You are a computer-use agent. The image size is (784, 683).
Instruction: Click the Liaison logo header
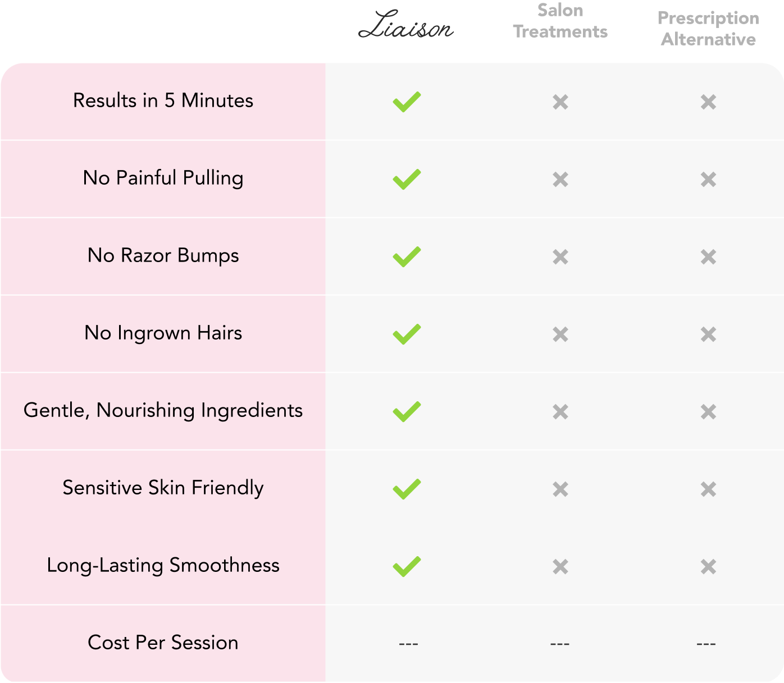(x=406, y=25)
